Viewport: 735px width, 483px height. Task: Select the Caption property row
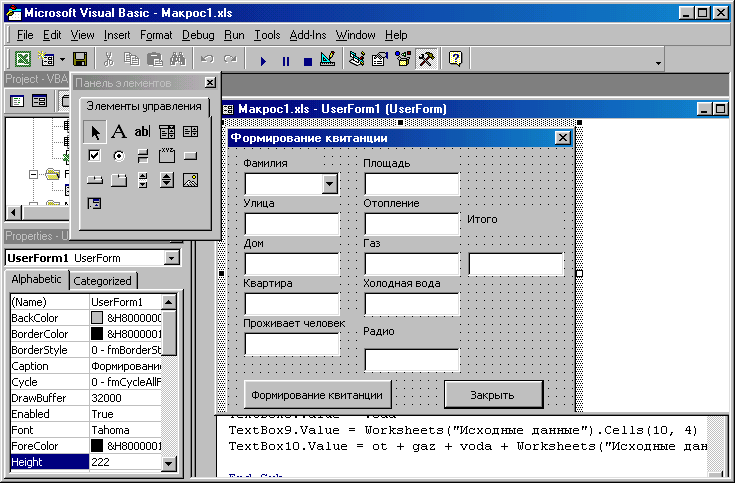pos(86,366)
